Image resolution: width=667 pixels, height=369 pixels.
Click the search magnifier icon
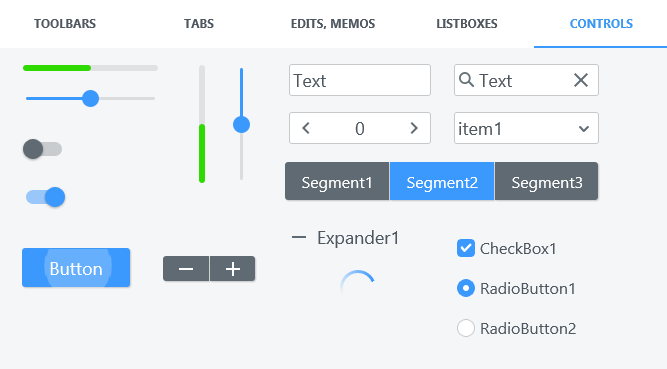(x=466, y=80)
